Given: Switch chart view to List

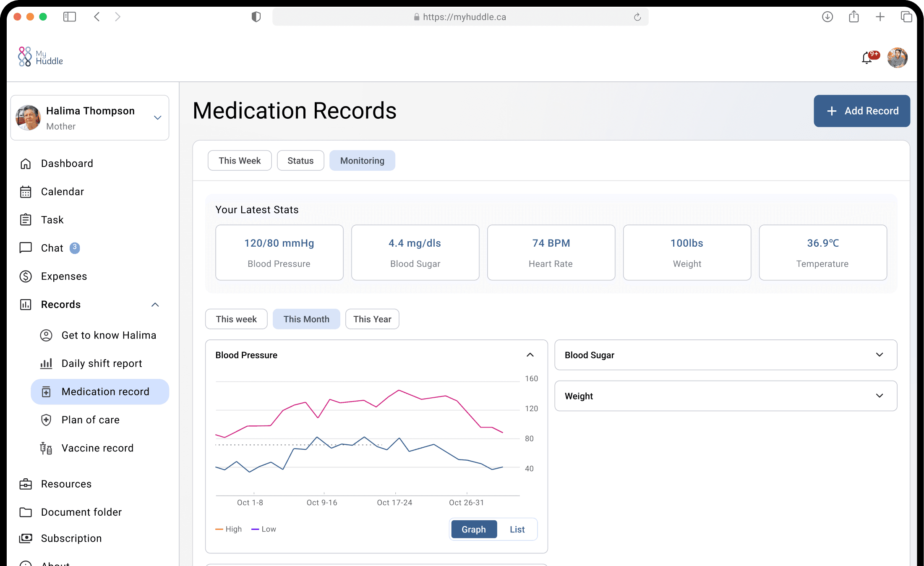Looking at the screenshot, I should (x=517, y=529).
